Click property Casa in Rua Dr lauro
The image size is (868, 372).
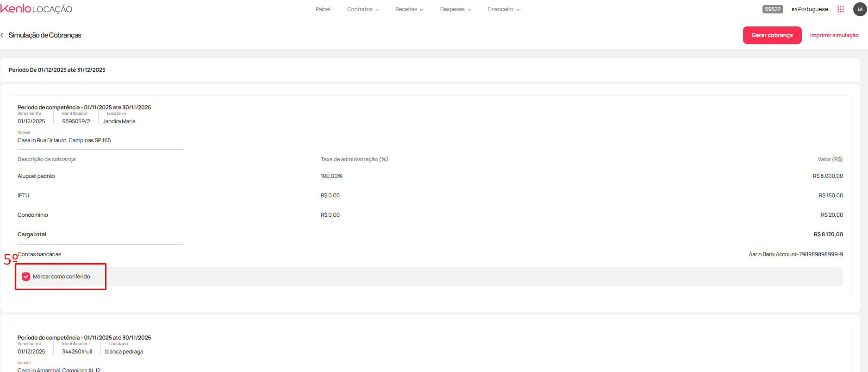coord(64,140)
